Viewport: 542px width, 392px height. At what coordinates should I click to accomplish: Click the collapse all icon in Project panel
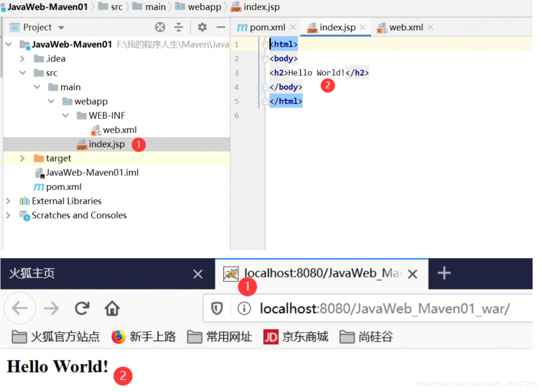tap(178, 27)
